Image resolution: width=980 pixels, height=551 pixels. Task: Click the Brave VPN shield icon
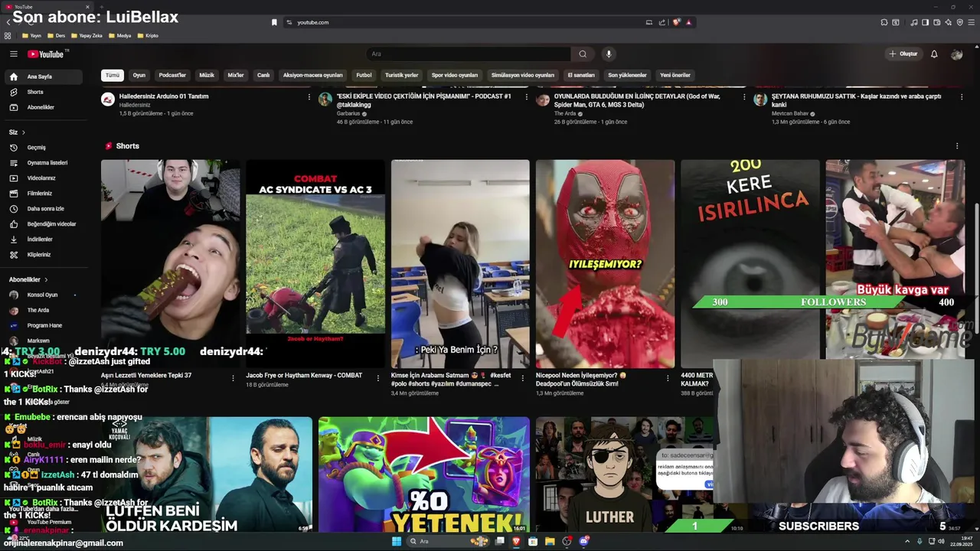[x=960, y=22]
